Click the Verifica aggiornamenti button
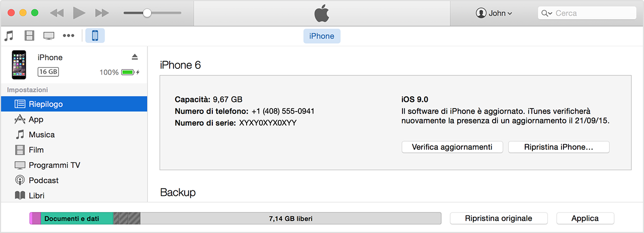The width and height of the screenshot is (644, 233). pos(452,147)
